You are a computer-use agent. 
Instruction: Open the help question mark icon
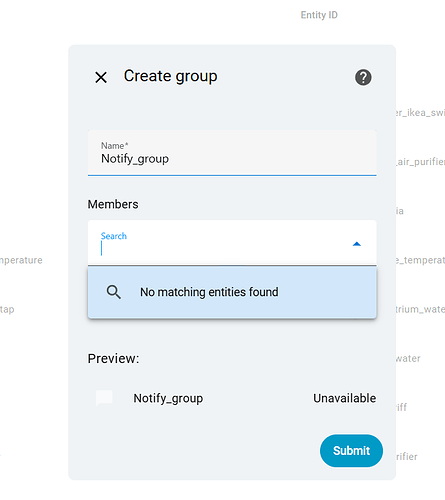[x=363, y=77]
